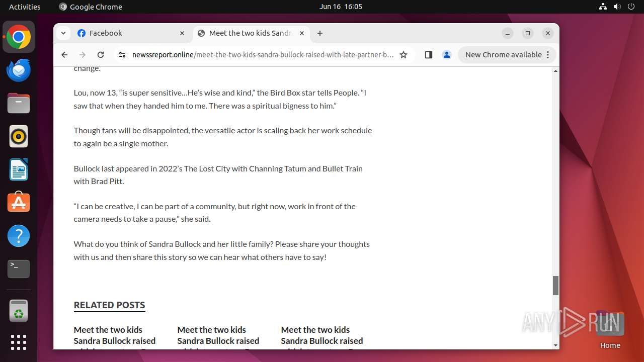644x362 pixels.
Task: Go forward in browser history
Action: click(x=83, y=55)
